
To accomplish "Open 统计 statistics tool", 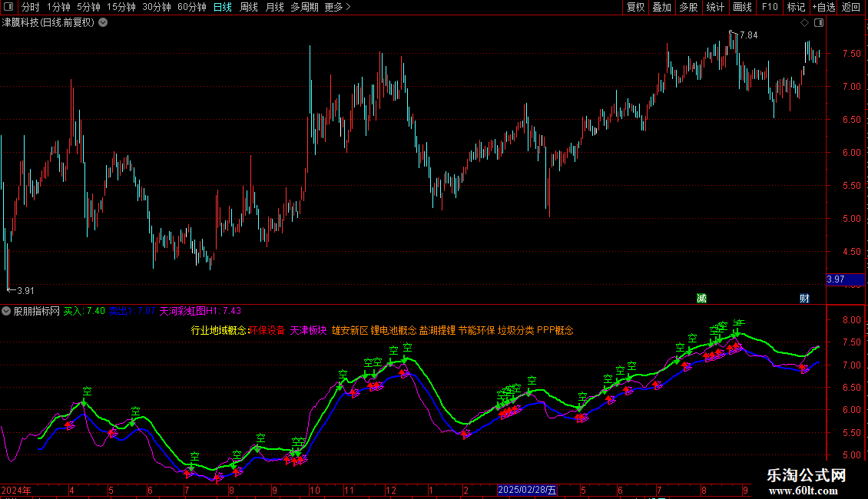I will pos(715,7).
